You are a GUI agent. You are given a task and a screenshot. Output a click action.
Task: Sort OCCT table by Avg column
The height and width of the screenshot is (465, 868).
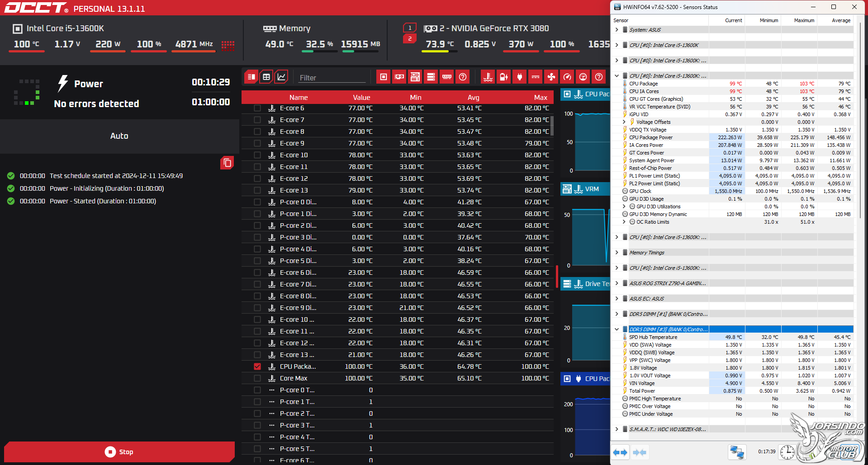(x=474, y=97)
